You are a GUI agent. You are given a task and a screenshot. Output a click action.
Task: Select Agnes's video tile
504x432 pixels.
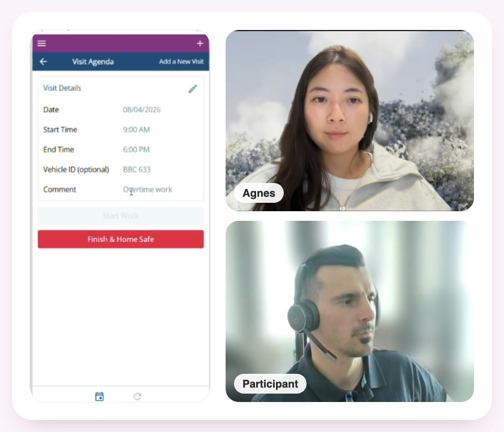(350, 121)
